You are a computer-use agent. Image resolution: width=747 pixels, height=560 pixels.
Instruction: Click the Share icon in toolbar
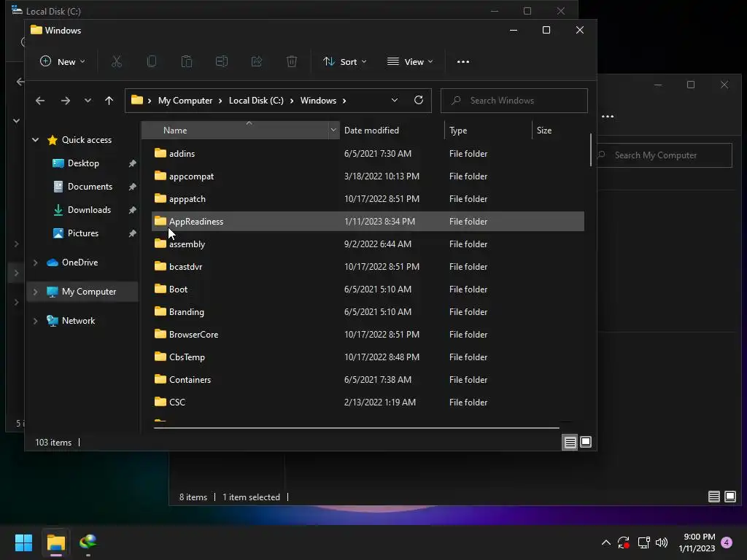click(257, 61)
